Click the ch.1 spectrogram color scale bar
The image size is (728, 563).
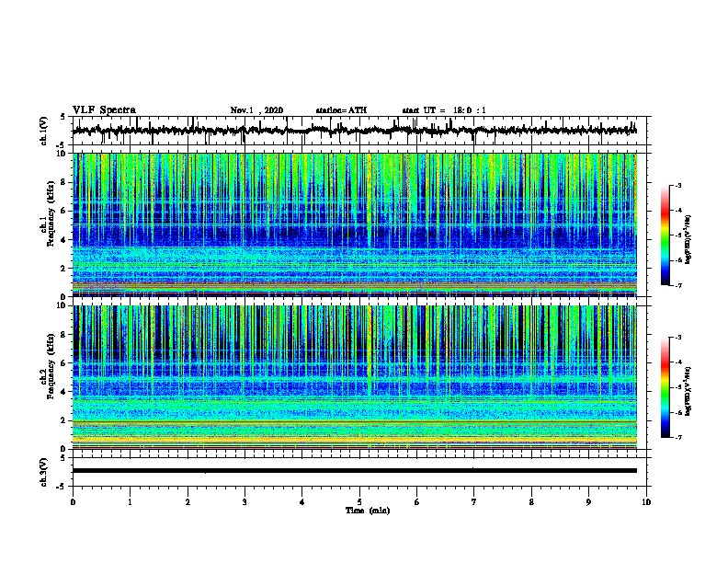click(665, 236)
